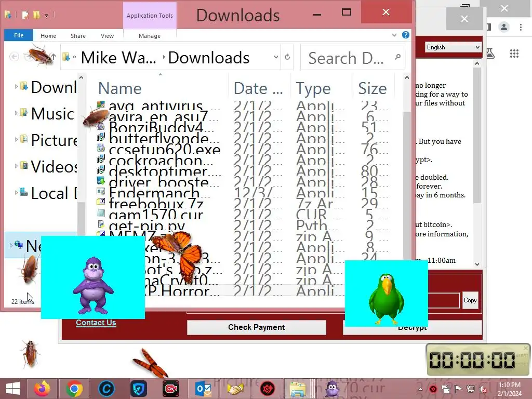Open the Google apps grid icon

[x=514, y=54]
